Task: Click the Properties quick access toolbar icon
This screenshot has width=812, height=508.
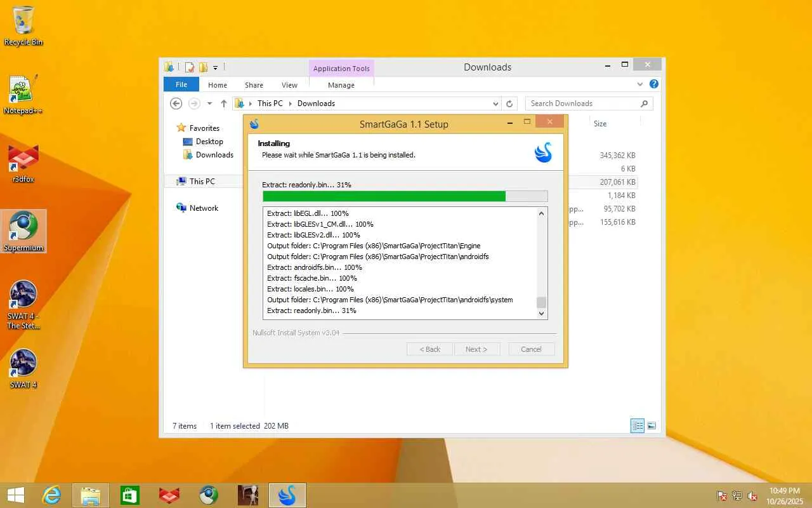Action: coord(190,67)
